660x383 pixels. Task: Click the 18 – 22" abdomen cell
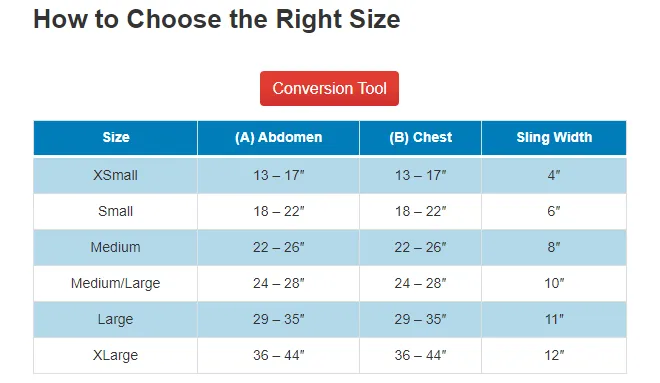pos(278,211)
